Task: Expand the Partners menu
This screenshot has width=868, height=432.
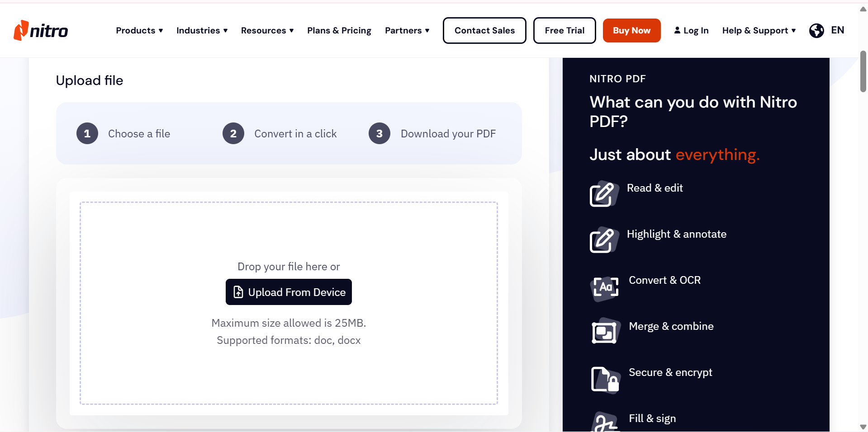Action: pyautogui.click(x=407, y=30)
